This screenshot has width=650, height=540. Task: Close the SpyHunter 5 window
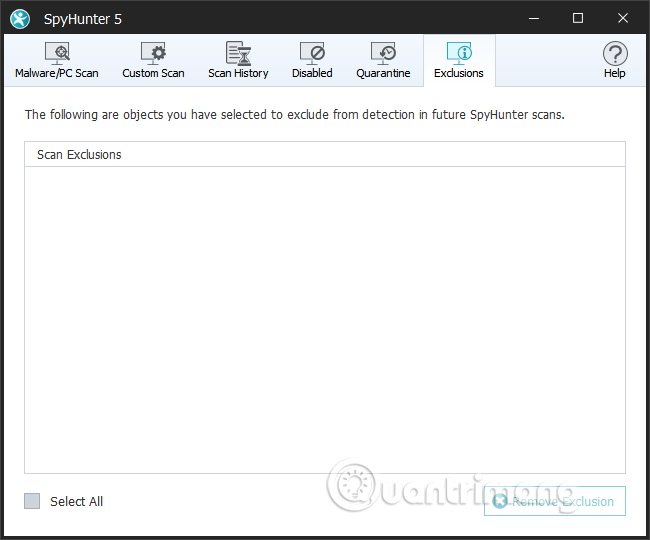623,18
